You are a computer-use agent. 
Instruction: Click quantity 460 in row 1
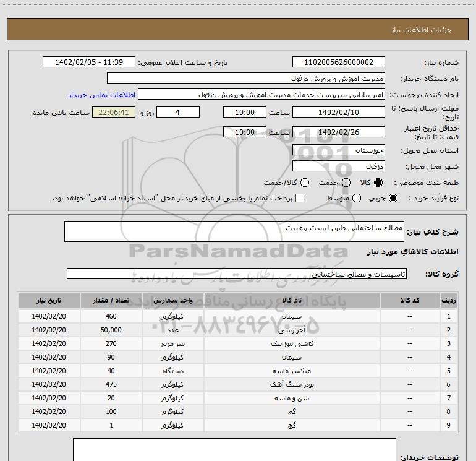[111, 316]
